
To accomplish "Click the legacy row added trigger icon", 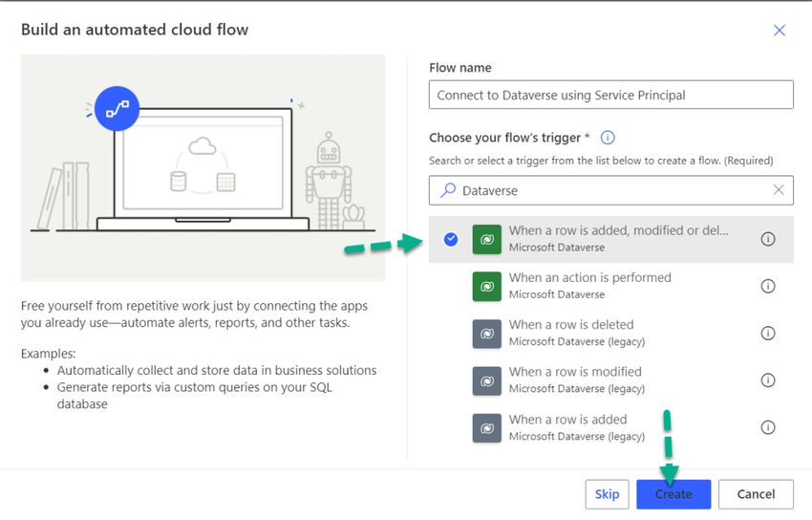I will click(x=486, y=427).
